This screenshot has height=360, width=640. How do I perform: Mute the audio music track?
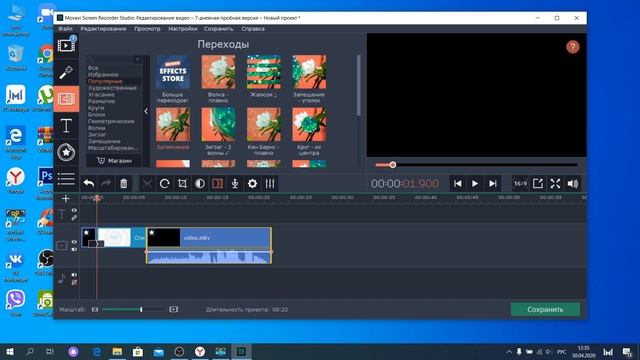74,275
